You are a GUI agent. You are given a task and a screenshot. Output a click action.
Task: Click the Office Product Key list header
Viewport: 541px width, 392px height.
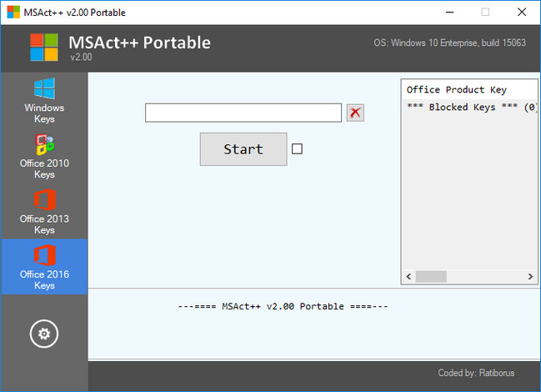click(456, 89)
